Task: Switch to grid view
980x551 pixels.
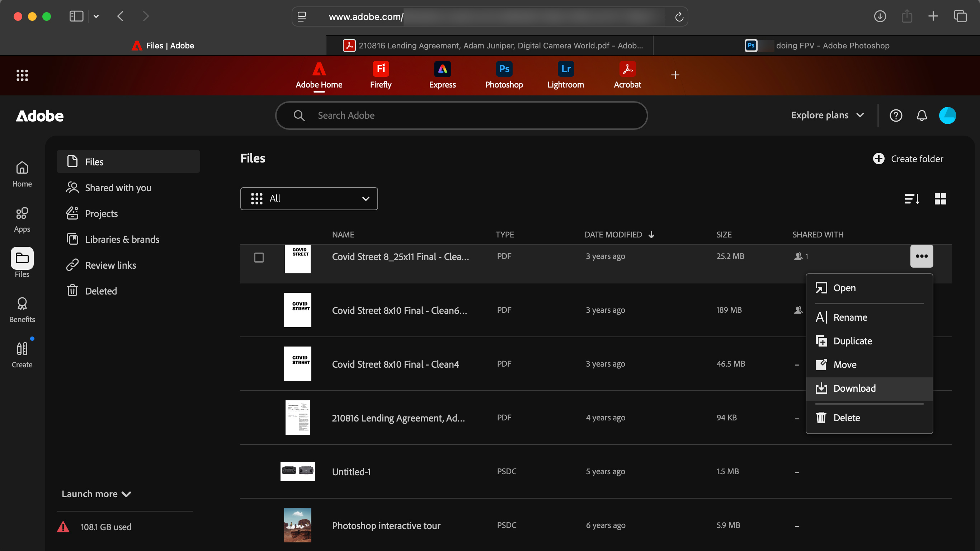Action: pos(940,199)
